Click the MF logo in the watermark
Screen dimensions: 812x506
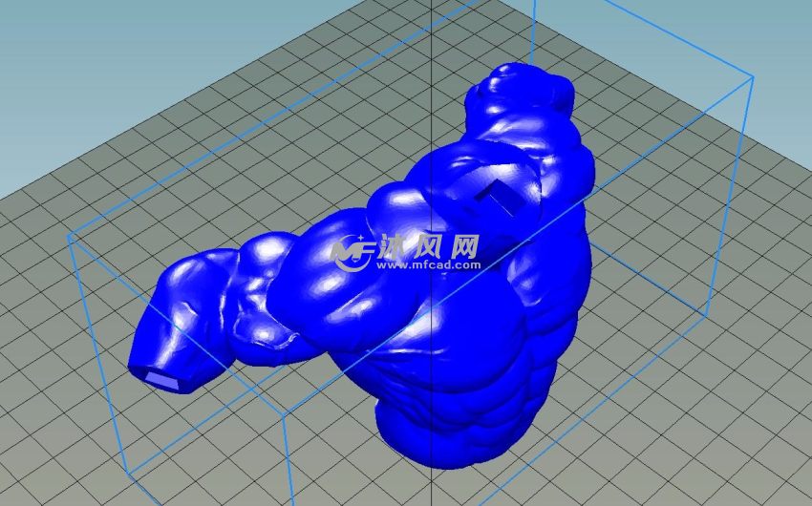click(352, 252)
